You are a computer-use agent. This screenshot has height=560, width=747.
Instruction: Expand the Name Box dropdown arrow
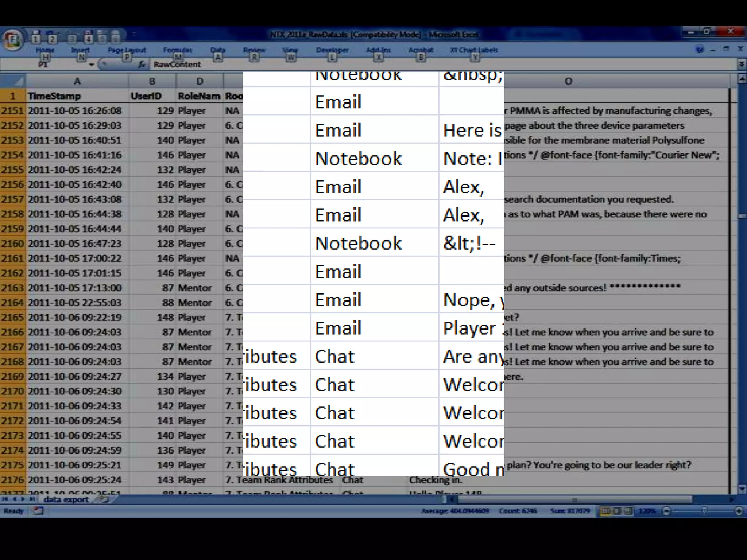[x=92, y=65]
